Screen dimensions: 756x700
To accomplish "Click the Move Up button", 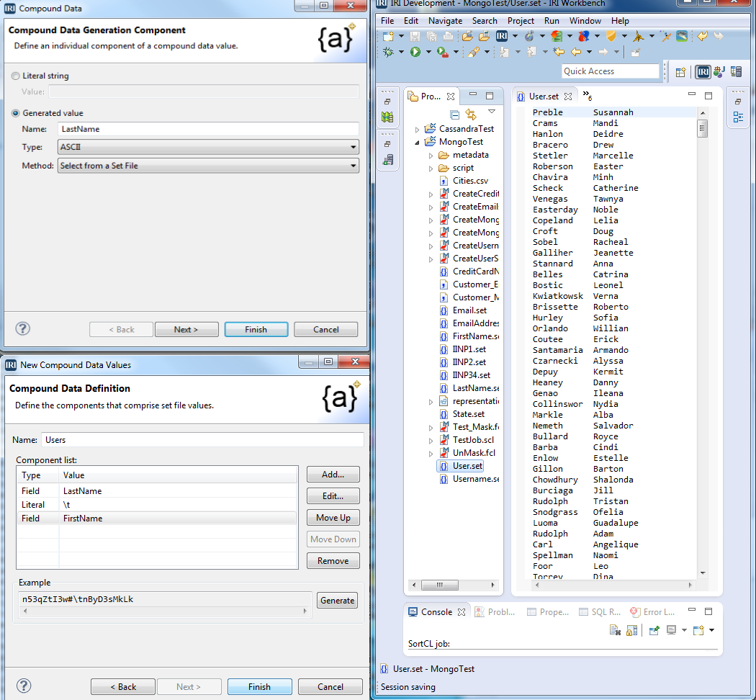I will 333,517.
